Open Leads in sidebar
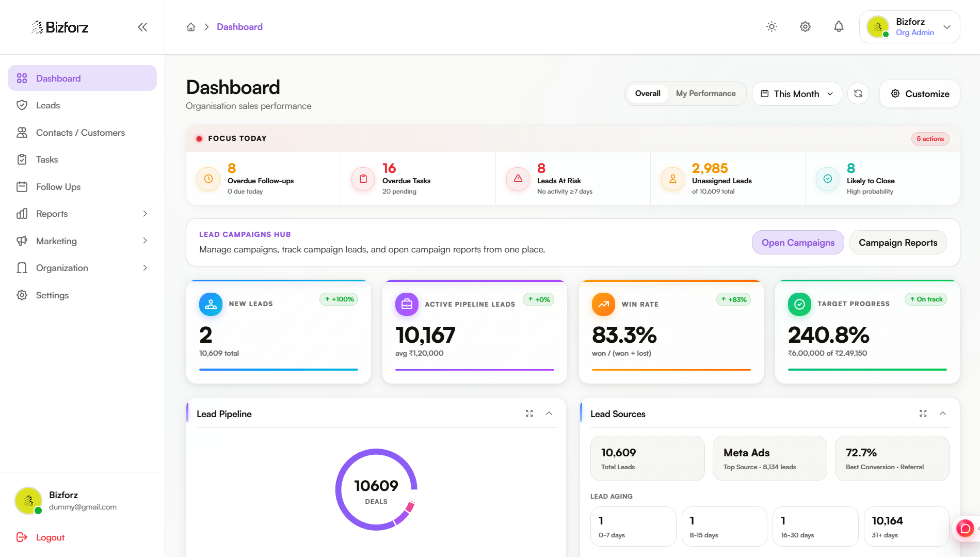The width and height of the screenshot is (980, 557). point(82,105)
